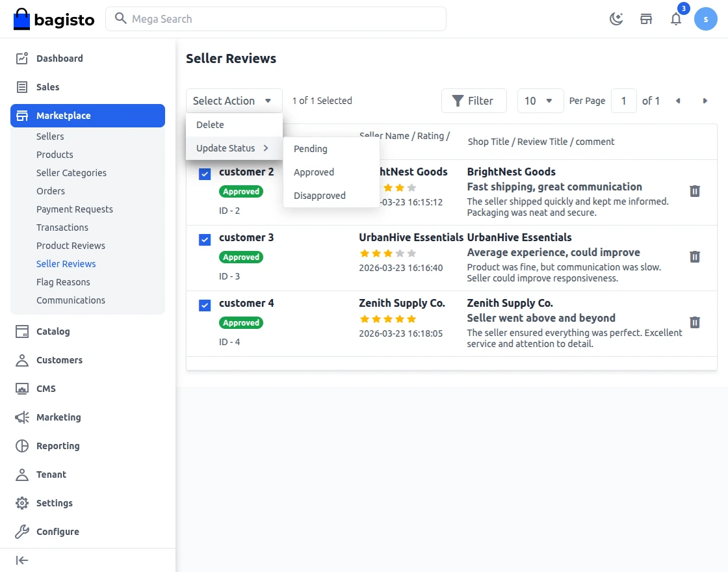Open the Select Action dropdown
Screen dimensions: 728x572
point(234,101)
